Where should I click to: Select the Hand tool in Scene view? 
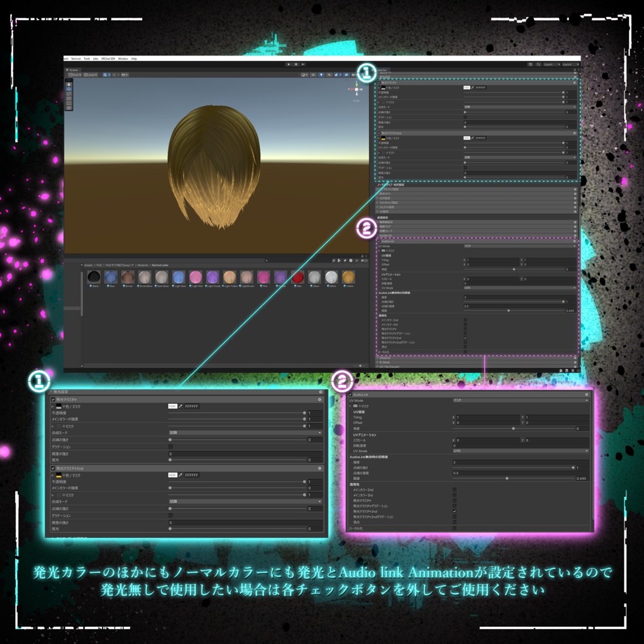(69, 84)
